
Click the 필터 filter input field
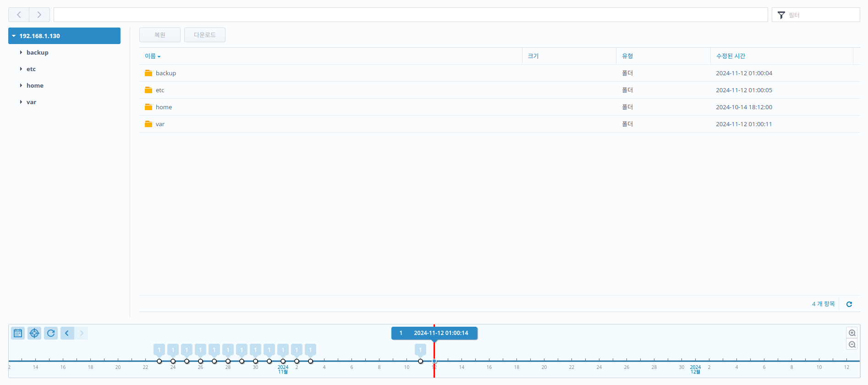point(821,15)
